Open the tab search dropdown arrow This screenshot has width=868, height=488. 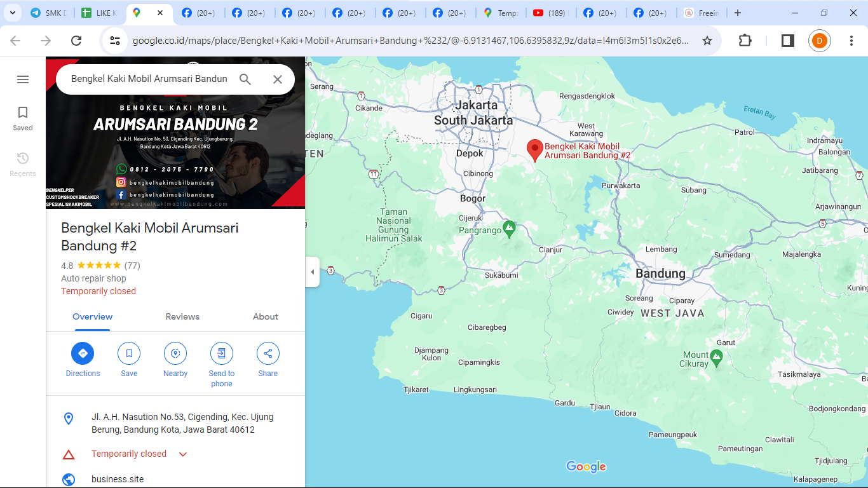coord(12,13)
